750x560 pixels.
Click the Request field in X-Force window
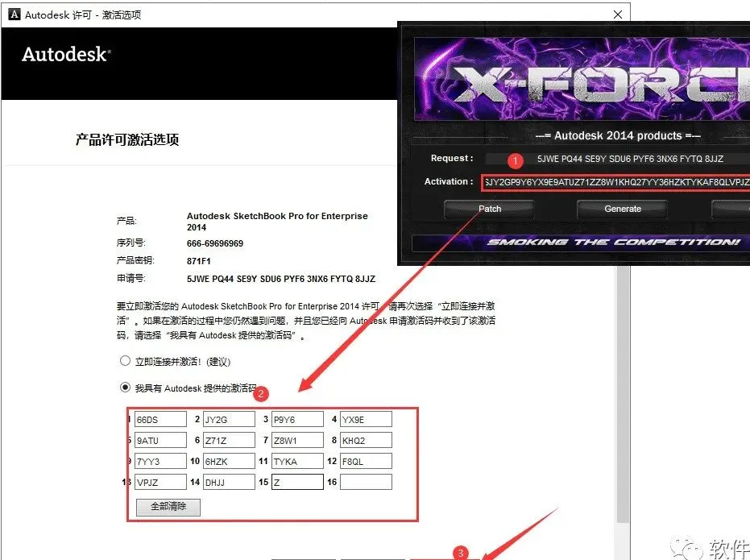618,159
